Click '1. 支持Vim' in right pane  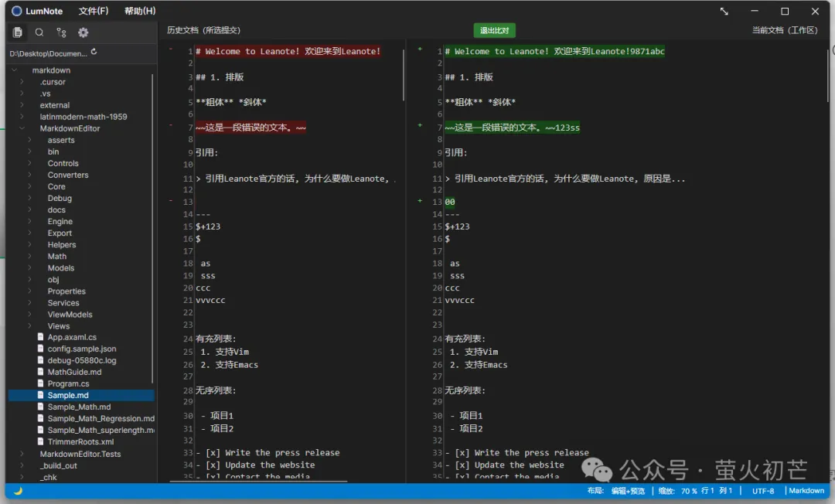pos(474,352)
